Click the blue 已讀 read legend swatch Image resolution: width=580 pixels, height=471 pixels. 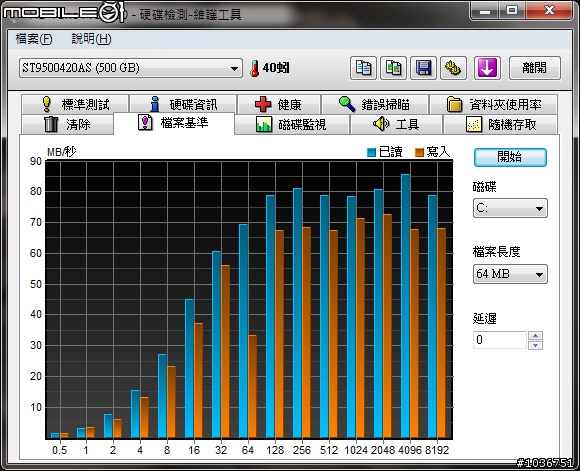coord(371,152)
